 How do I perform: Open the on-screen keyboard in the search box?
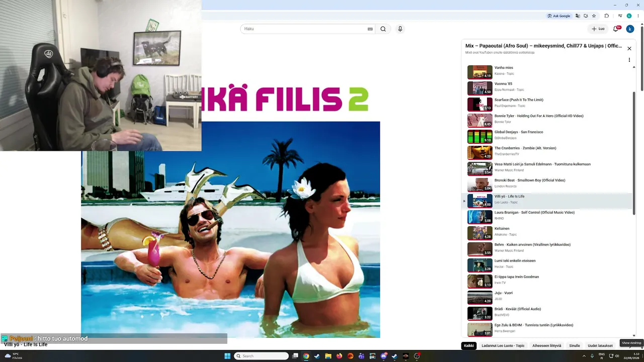tap(370, 29)
